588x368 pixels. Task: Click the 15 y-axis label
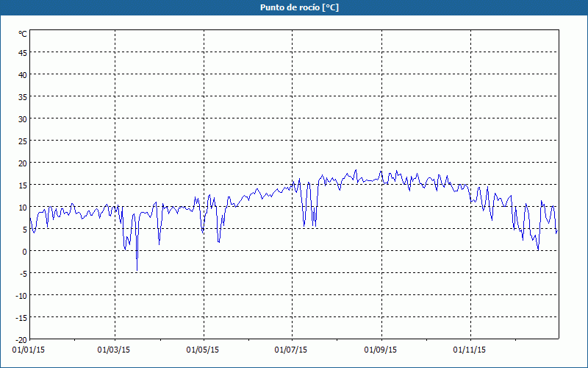tap(23, 185)
